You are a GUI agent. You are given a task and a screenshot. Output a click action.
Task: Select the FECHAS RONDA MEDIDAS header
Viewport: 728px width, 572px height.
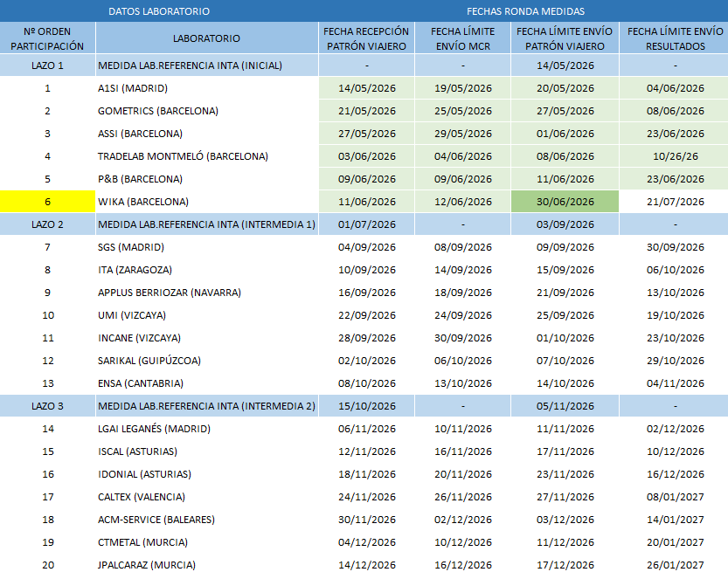click(525, 11)
